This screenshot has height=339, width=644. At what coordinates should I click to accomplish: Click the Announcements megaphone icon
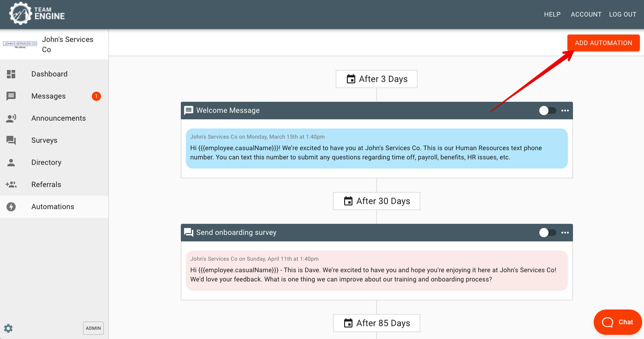pos(11,118)
